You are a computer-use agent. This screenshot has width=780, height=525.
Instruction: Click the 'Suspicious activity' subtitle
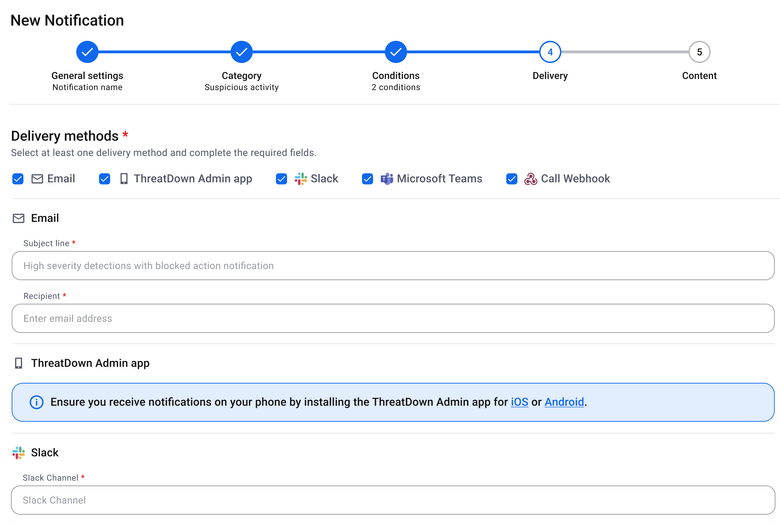pos(241,87)
